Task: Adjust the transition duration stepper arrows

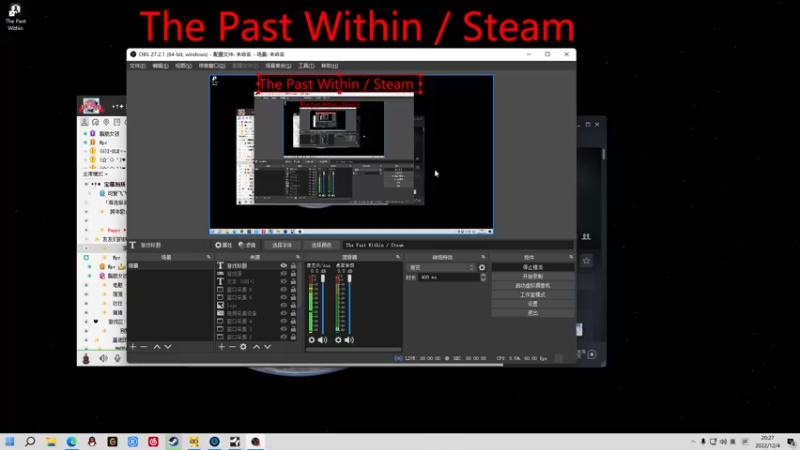Action: pos(483,277)
